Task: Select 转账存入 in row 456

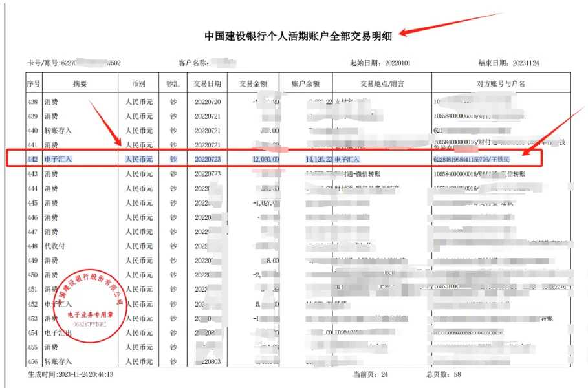Action: (x=58, y=361)
